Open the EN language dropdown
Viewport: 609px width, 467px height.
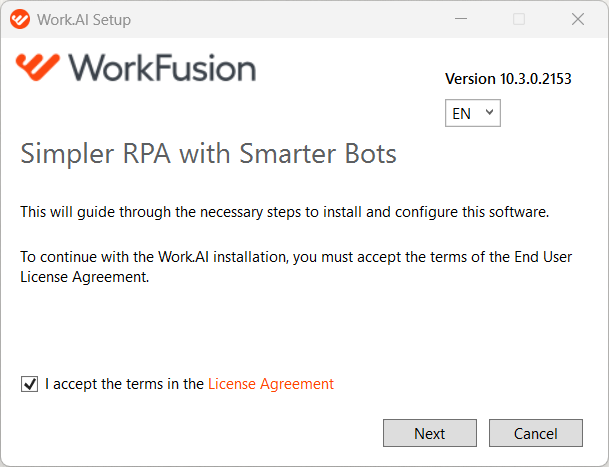tap(473, 113)
